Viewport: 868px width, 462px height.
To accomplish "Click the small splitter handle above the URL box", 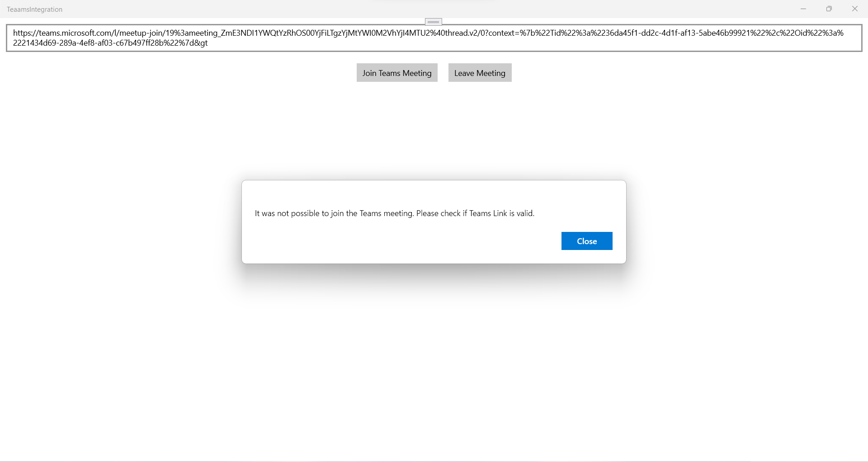I will (x=433, y=21).
